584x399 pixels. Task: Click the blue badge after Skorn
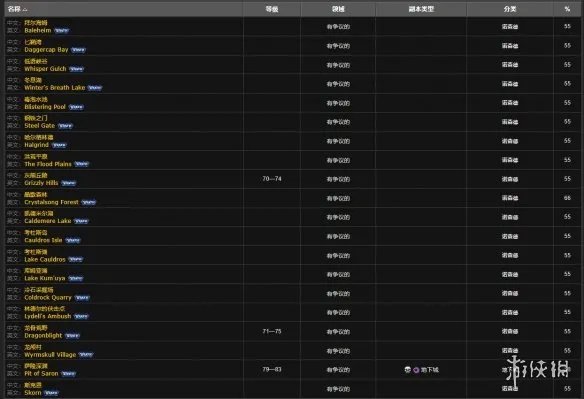(x=51, y=393)
